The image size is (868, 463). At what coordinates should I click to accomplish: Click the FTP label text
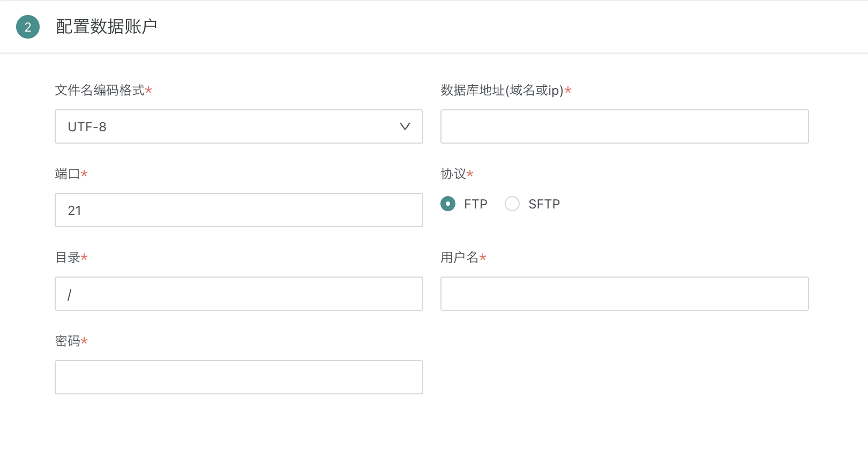click(x=475, y=204)
